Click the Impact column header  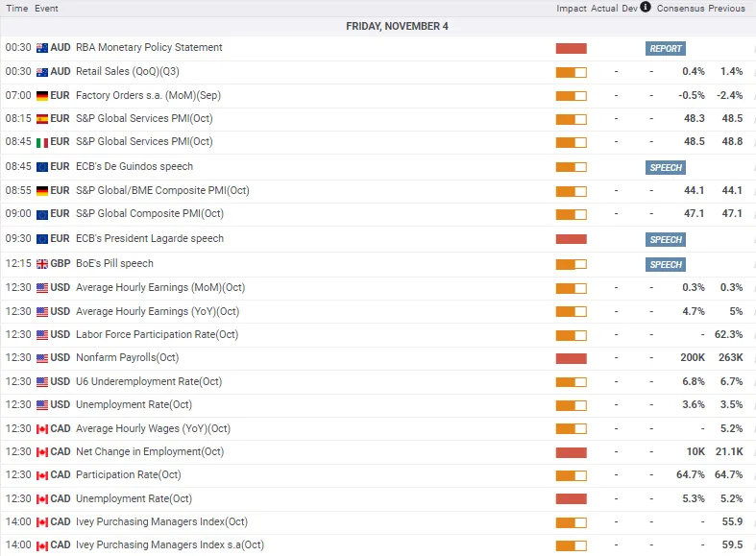tap(572, 9)
